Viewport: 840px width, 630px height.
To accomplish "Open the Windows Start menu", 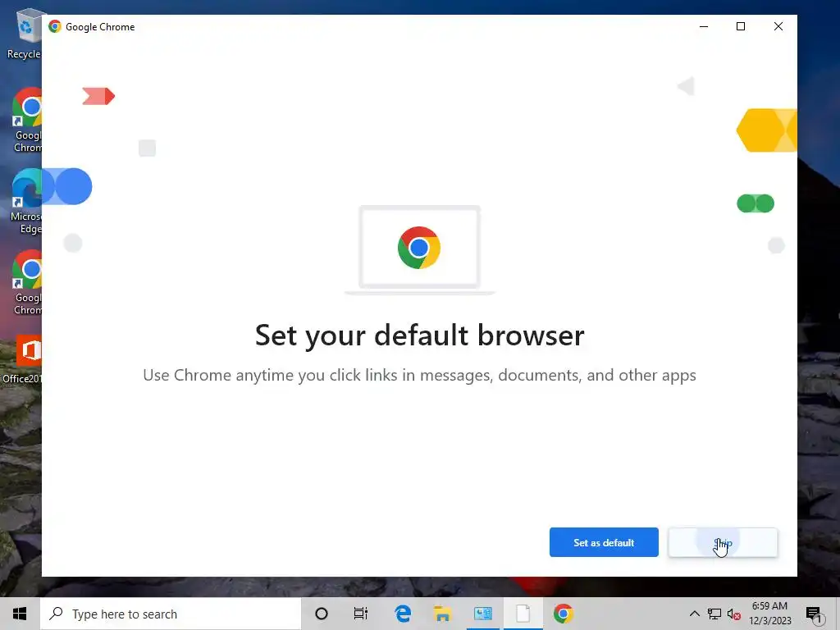I will pos(20,614).
